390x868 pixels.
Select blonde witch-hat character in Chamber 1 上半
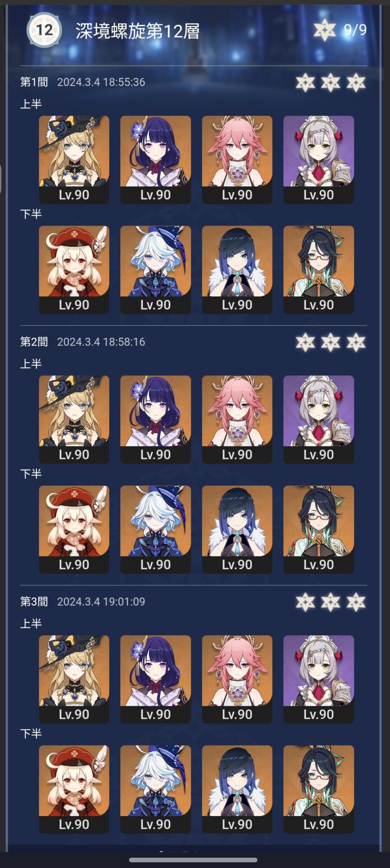tap(74, 159)
